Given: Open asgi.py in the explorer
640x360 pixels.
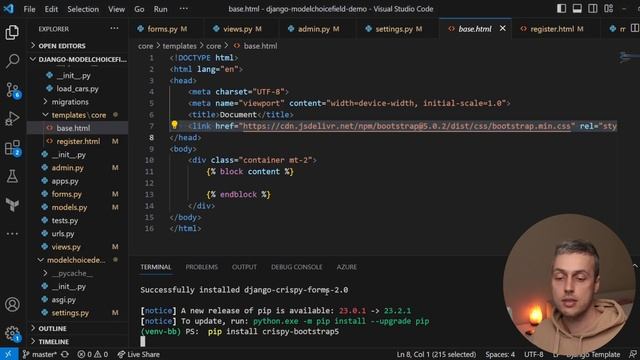Looking at the screenshot, I should (x=78, y=300).
